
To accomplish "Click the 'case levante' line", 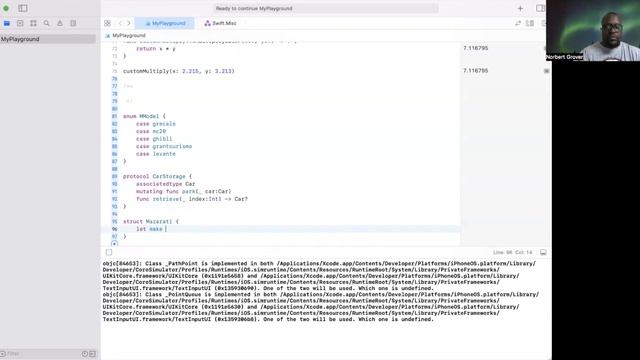I will (156, 154).
